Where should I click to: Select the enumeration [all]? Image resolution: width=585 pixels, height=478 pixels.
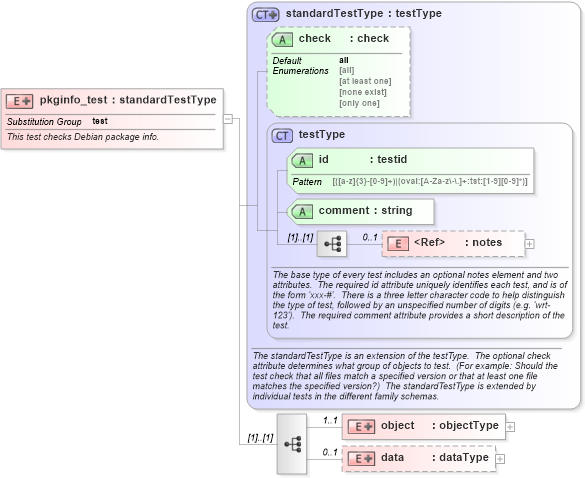point(347,70)
